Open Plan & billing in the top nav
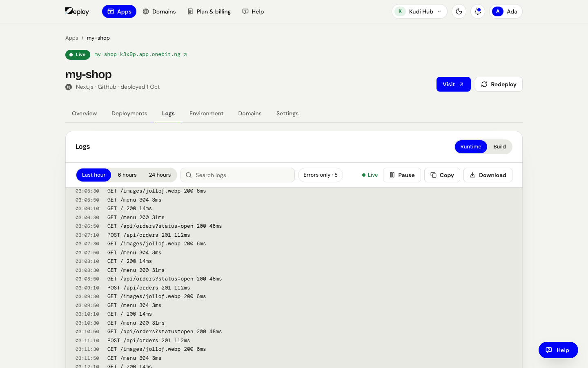588x368 pixels. tap(209, 11)
